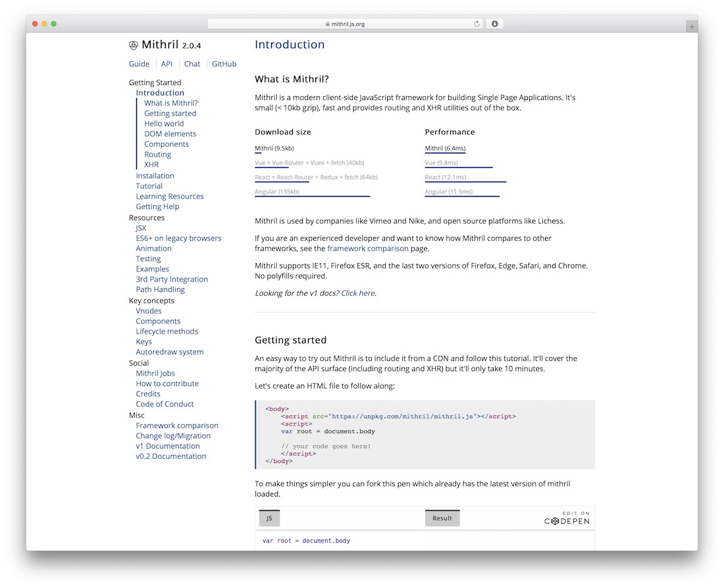
Task: Open the Examples page
Action: [x=153, y=269]
